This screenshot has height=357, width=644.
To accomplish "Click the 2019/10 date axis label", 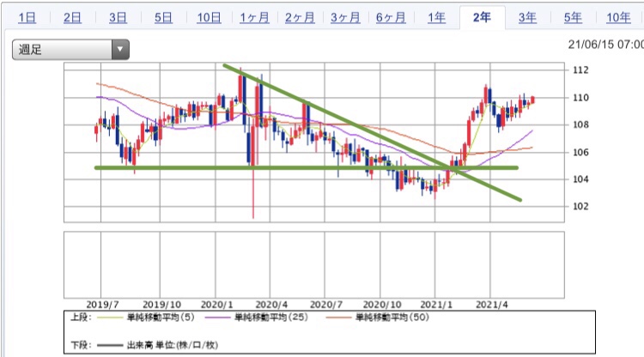I will 161,305.
